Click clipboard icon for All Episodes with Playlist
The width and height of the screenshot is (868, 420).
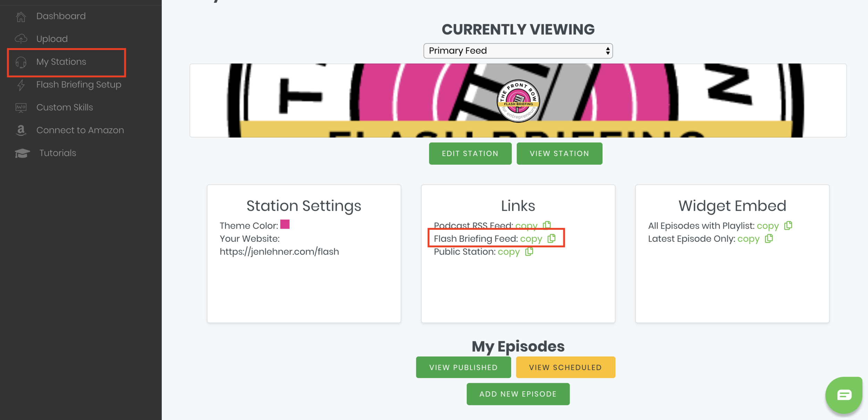coord(788,225)
